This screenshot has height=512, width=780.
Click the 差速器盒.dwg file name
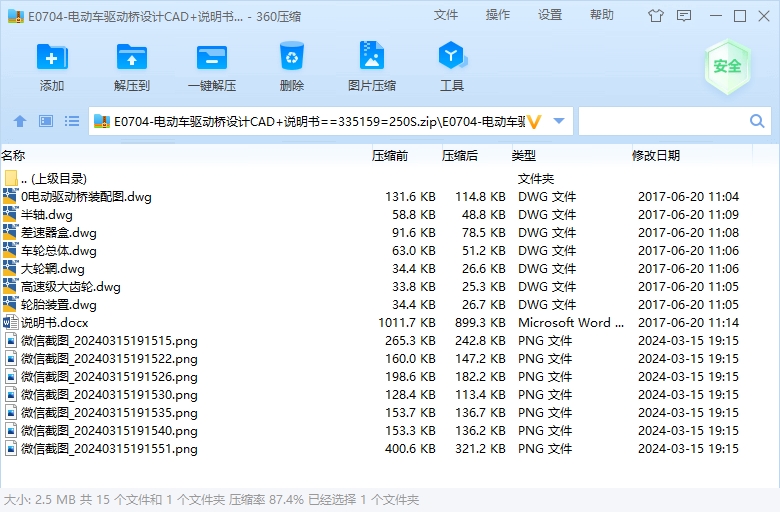click(59, 232)
